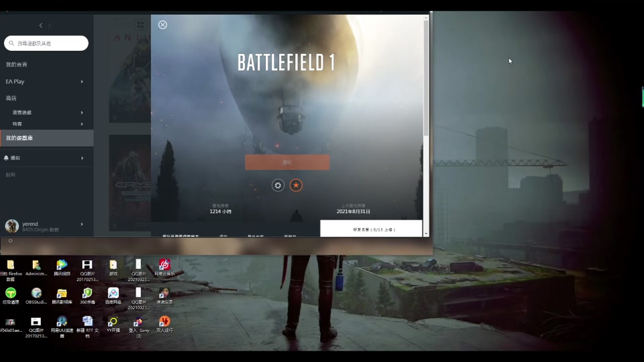Open the Administrator folder desktop icon

pos(36,267)
